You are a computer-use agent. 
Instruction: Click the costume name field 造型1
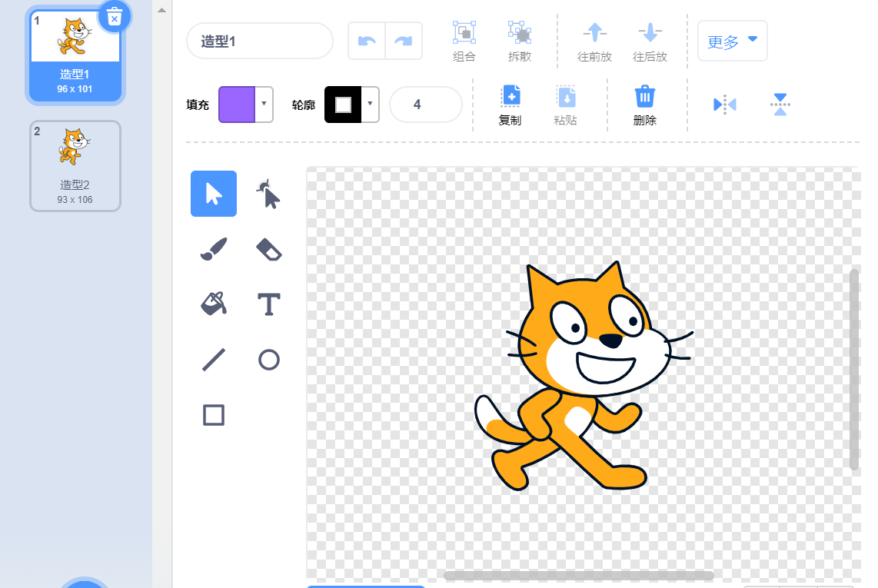tap(260, 41)
